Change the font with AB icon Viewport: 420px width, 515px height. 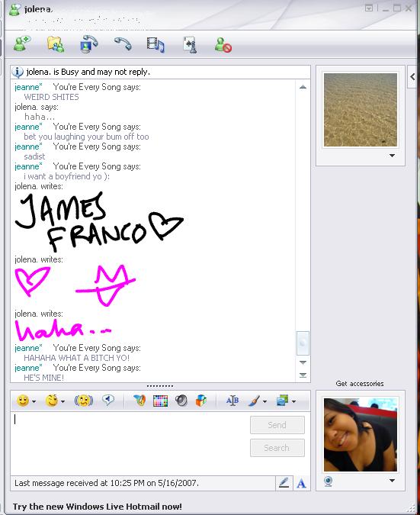coord(232,401)
